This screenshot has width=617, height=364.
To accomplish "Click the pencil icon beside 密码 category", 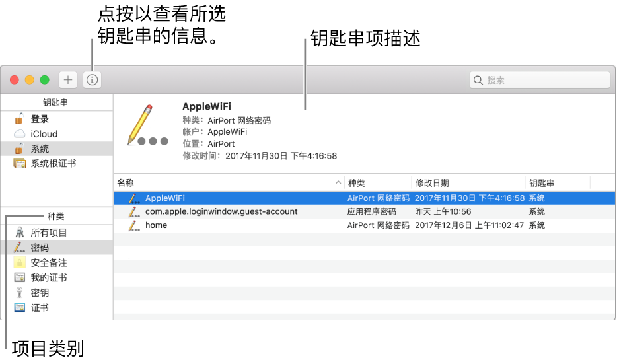I will pyautogui.click(x=19, y=247).
